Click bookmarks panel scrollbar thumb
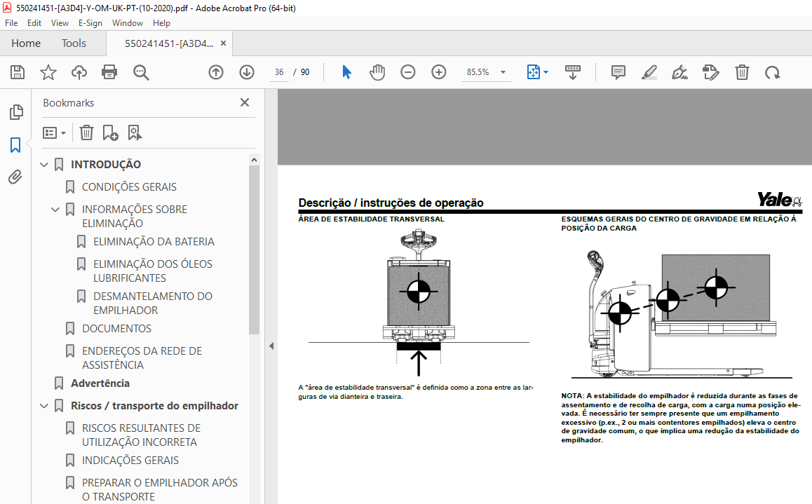Screen dimensions: 812x504 coord(254,250)
